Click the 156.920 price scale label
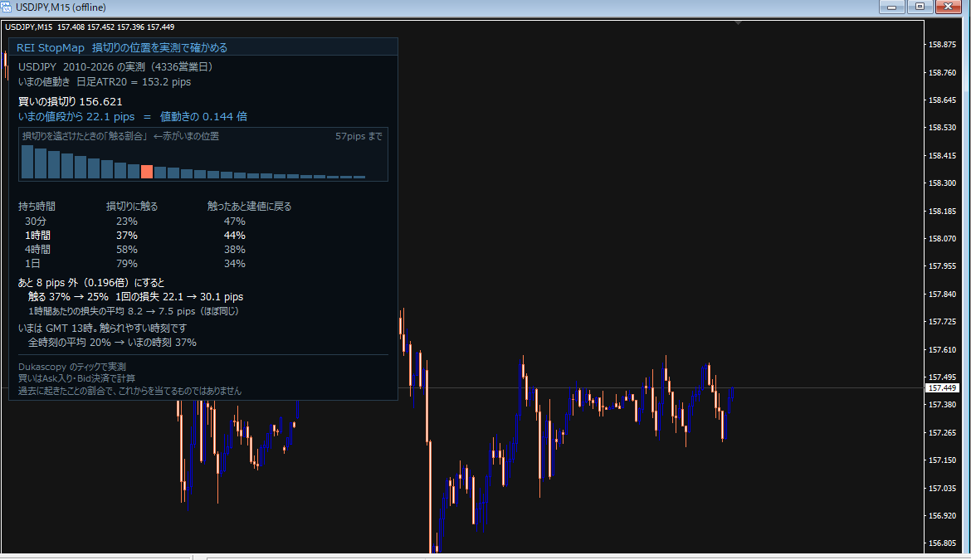The width and height of the screenshot is (971, 560). tap(942, 515)
